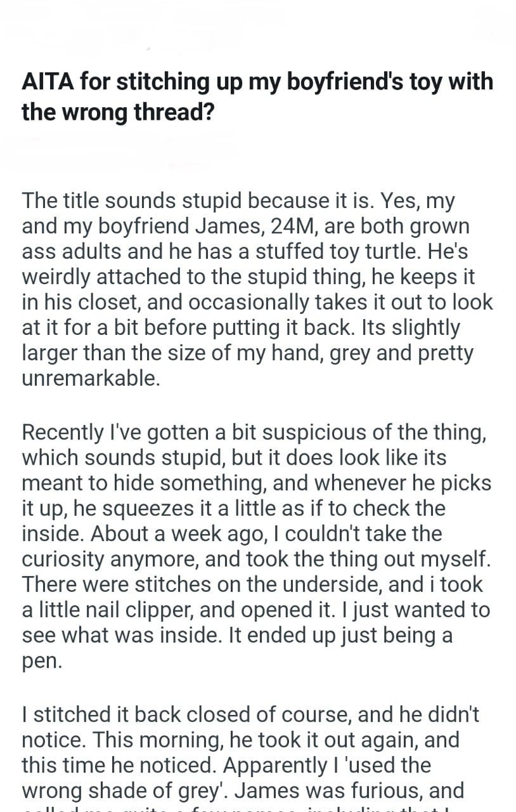Viewport: 516px width, 812px height.
Task: Click the word 'unremarkable' ending first paragraph
Action: (89, 379)
